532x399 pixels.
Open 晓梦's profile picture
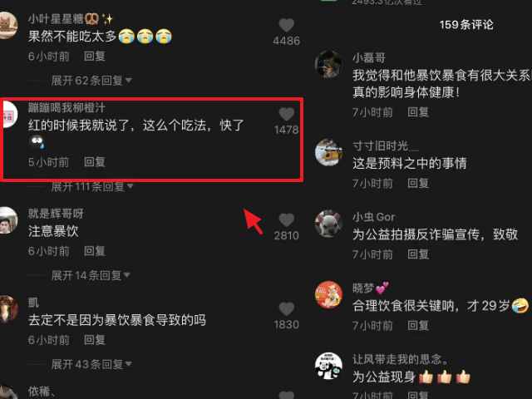click(328, 294)
